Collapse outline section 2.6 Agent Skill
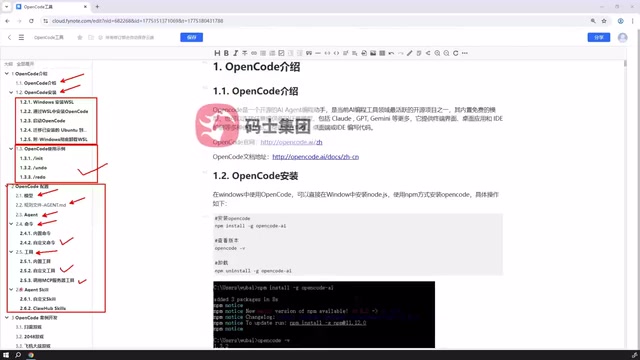 pyautogui.click(x=11, y=289)
